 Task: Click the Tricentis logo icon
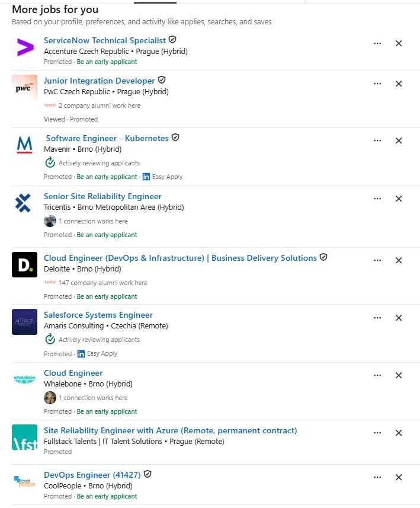pyautogui.click(x=24, y=203)
